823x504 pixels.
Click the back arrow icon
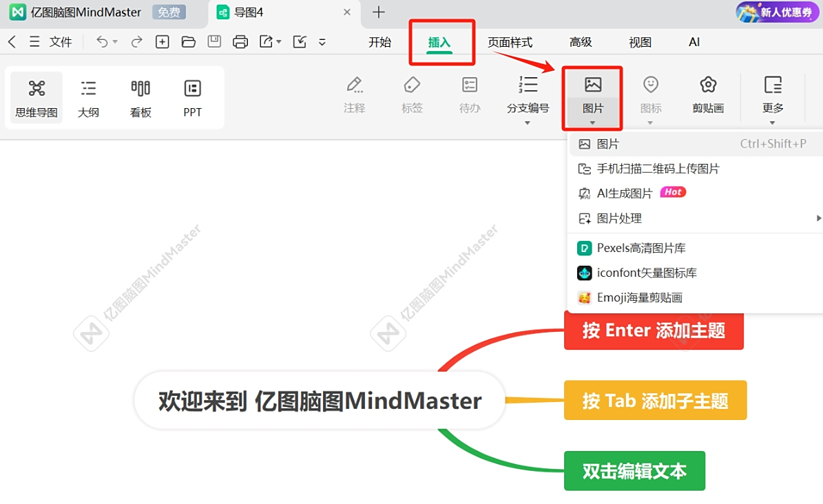[x=12, y=41]
